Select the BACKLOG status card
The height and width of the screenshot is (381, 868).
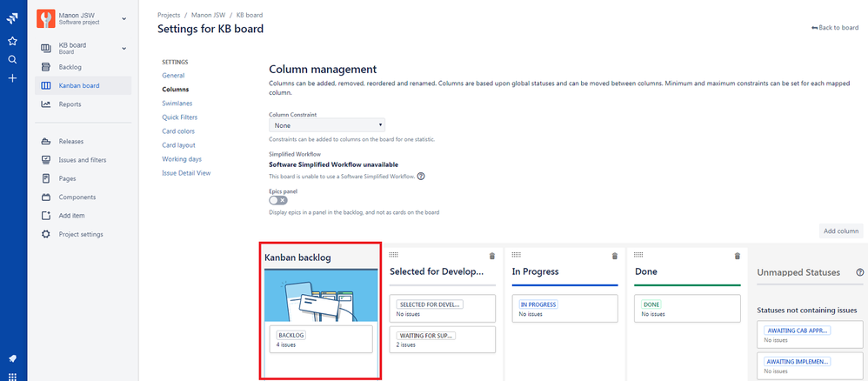click(321, 339)
